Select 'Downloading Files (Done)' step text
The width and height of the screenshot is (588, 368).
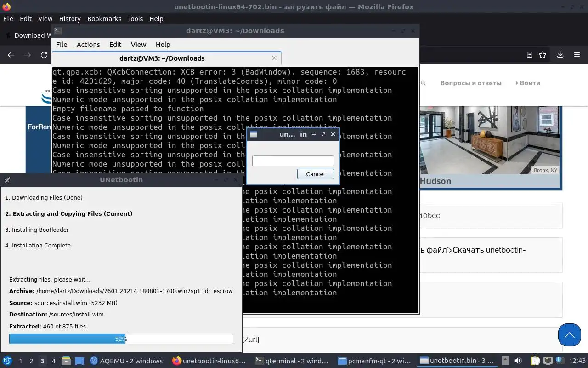44,197
